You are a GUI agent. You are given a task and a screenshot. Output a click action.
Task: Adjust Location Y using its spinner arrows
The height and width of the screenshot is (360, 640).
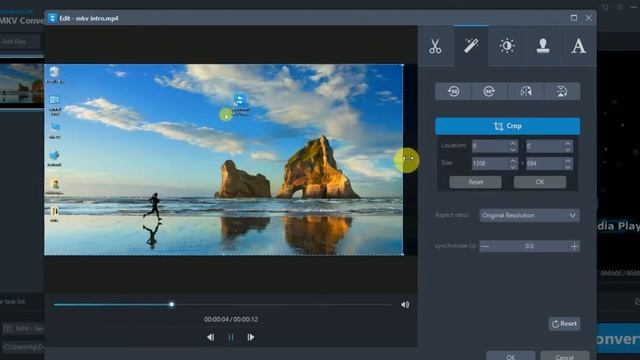pos(568,146)
